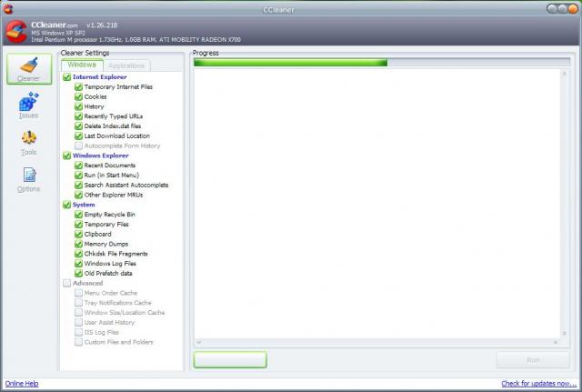Click the results pane scroll-right arrow
The width and height of the screenshot is (582, 392).
[x=556, y=342]
